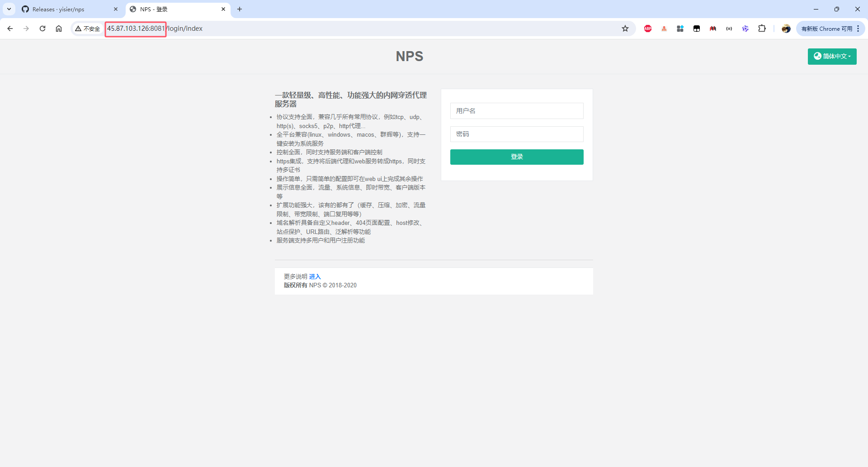Bookmark this page with star icon
Image resolution: width=868 pixels, height=467 pixels.
coord(625,29)
